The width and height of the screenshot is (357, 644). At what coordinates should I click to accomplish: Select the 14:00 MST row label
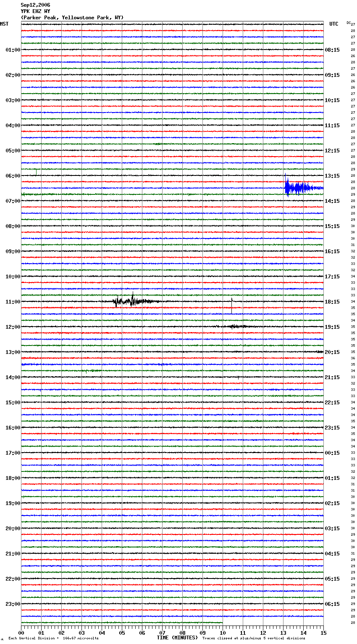[x=13, y=377]
